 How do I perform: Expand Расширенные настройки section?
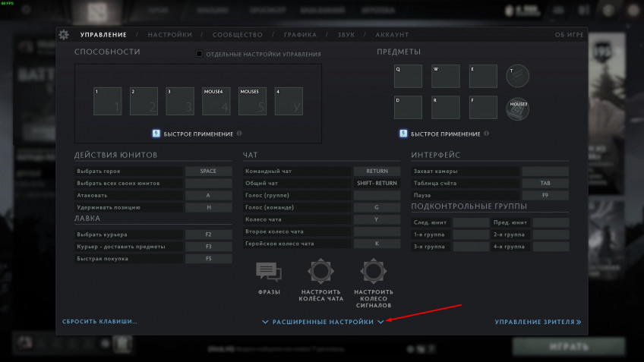coord(323,322)
